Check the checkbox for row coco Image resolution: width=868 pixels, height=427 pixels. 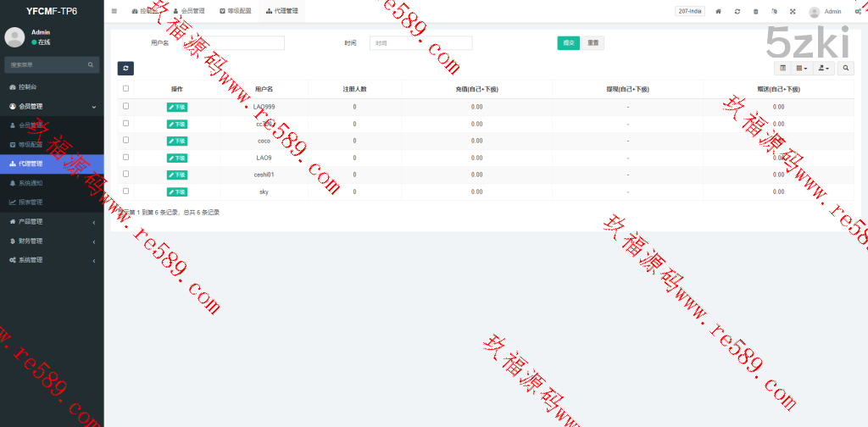[x=126, y=141]
